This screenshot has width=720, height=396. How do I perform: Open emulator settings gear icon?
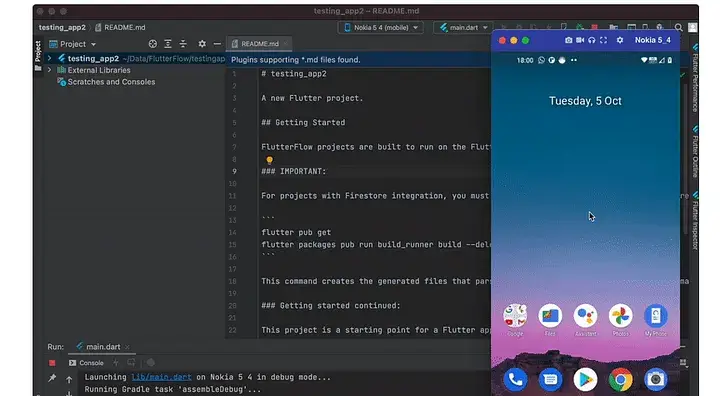point(620,40)
